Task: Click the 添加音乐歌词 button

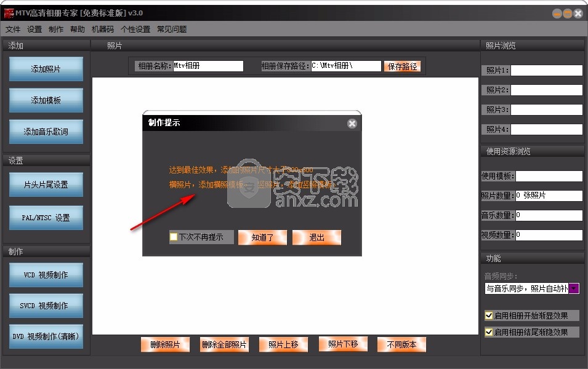Action: (46, 132)
